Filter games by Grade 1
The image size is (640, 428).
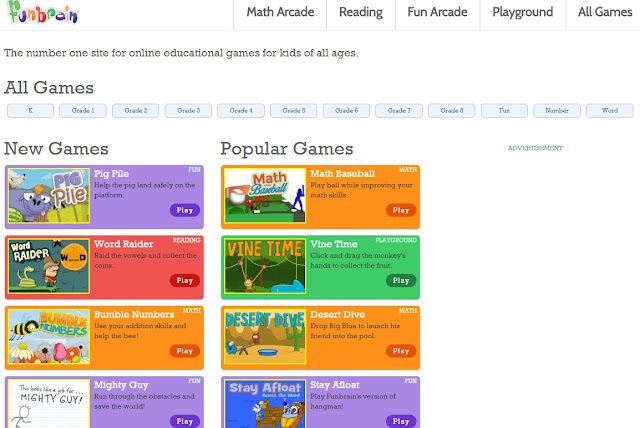pyautogui.click(x=83, y=111)
